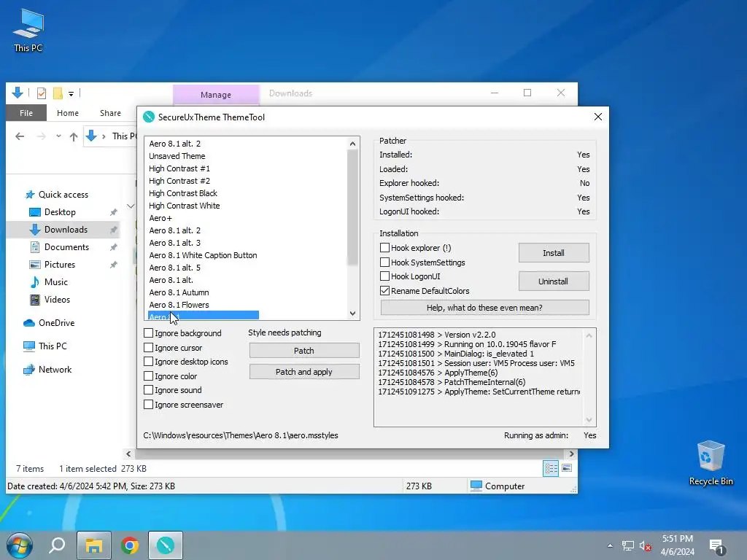The image size is (747, 560).
Task: Check Ignore desktop icons option
Action: pyautogui.click(x=149, y=362)
